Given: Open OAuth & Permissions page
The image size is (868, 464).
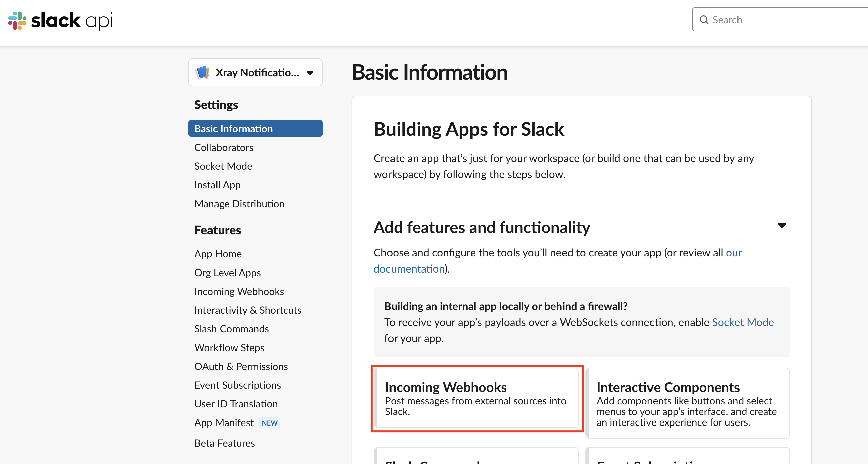Looking at the screenshot, I should (x=241, y=366).
